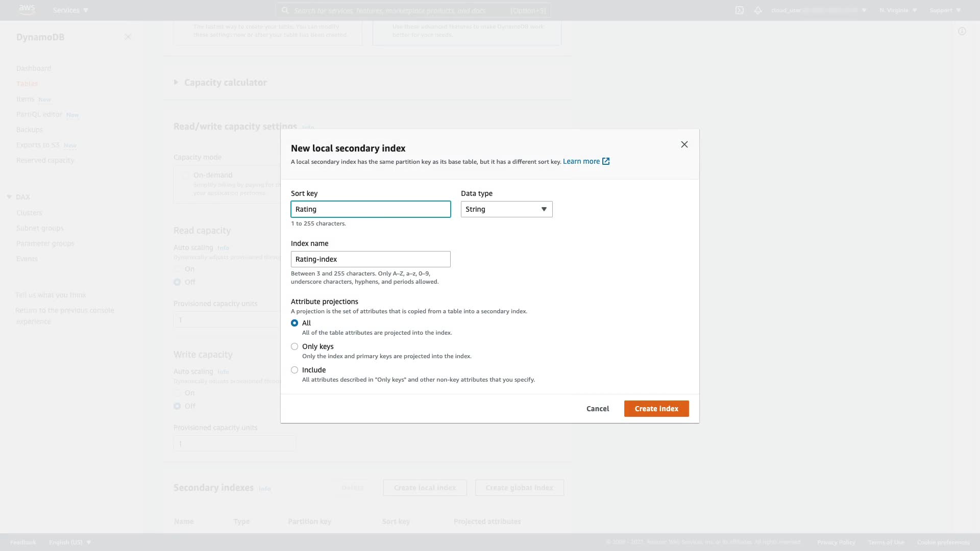Expand the Services menu
The width and height of the screenshot is (980, 551).
(70, 10)
